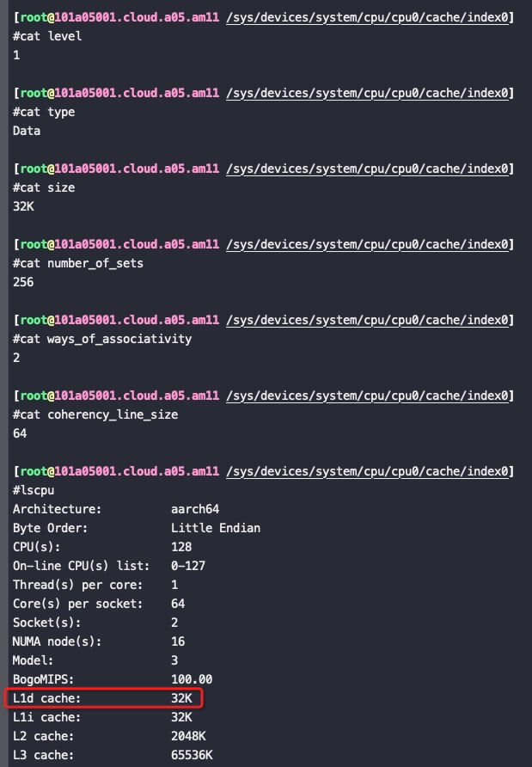
Task: Select the 64 coherency line size output
Action: [20, 433]
